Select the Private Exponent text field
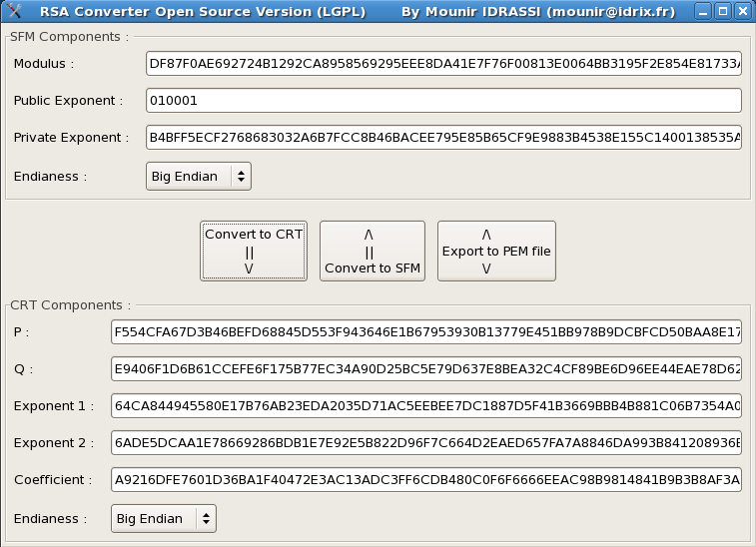This screenshot has width=756, height=547. click(x=442, y=138)
